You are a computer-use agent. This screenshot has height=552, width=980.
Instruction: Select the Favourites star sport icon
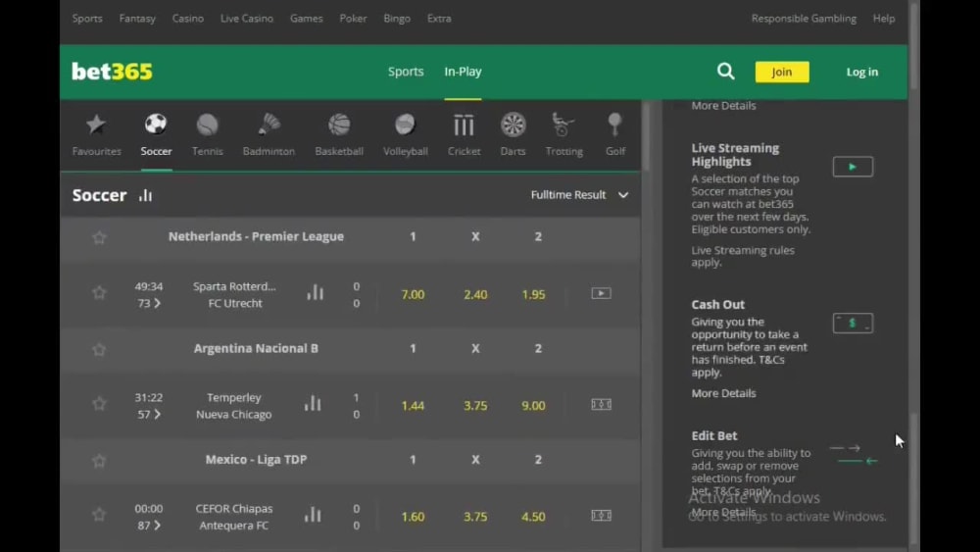coord(96,125)
